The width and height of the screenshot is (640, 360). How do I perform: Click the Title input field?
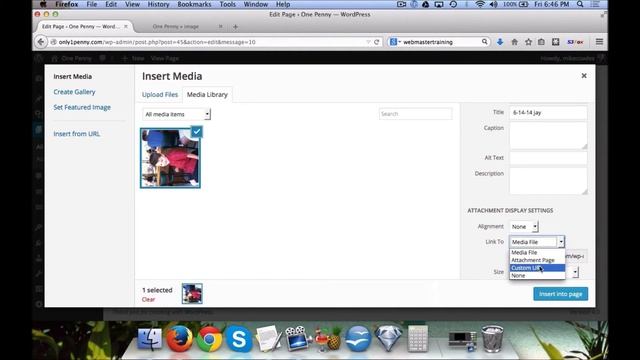(x=548, y=112)
